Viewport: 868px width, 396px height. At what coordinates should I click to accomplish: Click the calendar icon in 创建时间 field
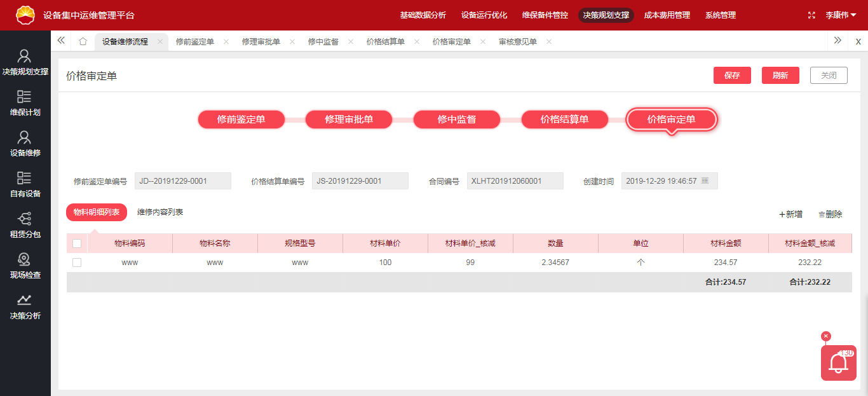pyautogui.click(x=705, y=181)
